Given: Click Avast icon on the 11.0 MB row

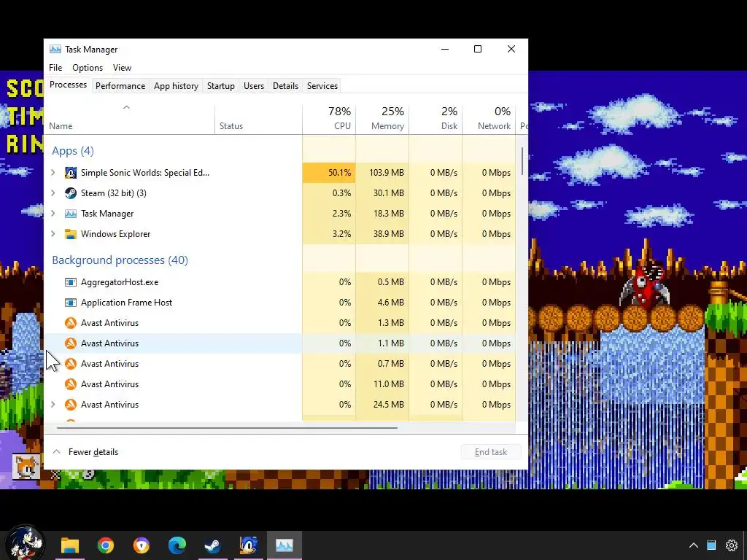Looking at the screenshot, I should point(71,384).
